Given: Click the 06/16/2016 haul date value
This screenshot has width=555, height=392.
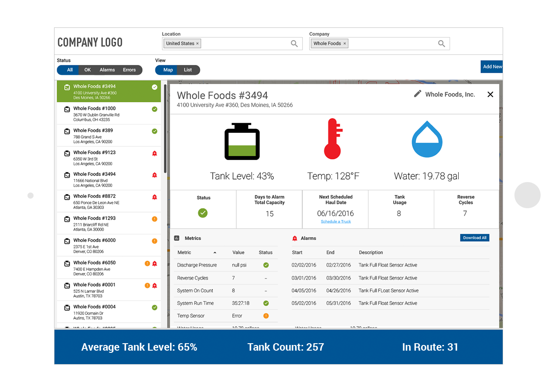Looking at the screenshot, I should (336, 213).
